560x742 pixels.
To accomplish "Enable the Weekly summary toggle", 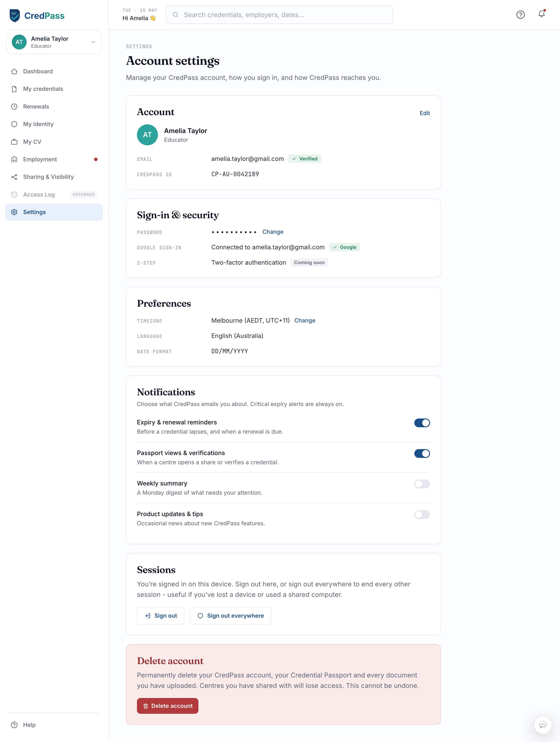I will pos(422,484).
